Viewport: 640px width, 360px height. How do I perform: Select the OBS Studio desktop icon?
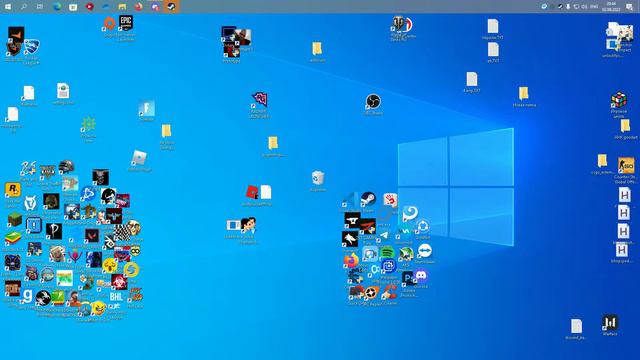pos(373,101)
